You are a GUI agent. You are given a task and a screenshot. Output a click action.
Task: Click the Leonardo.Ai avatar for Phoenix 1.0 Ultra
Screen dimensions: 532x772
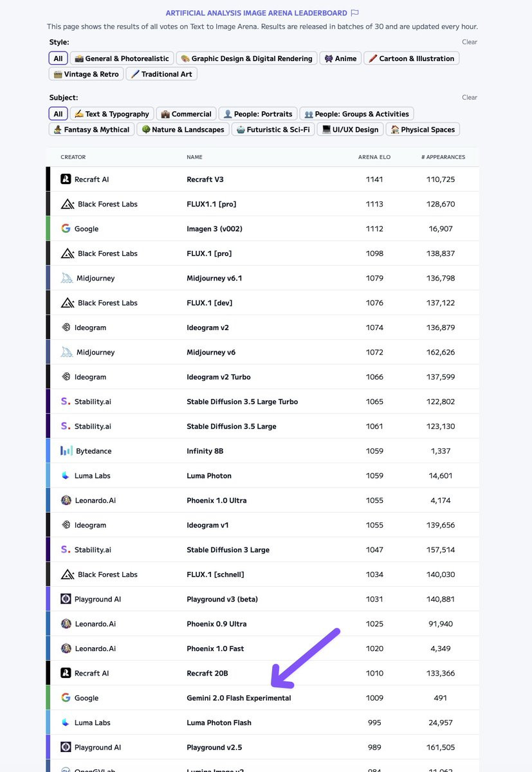[x=66, y=500]
